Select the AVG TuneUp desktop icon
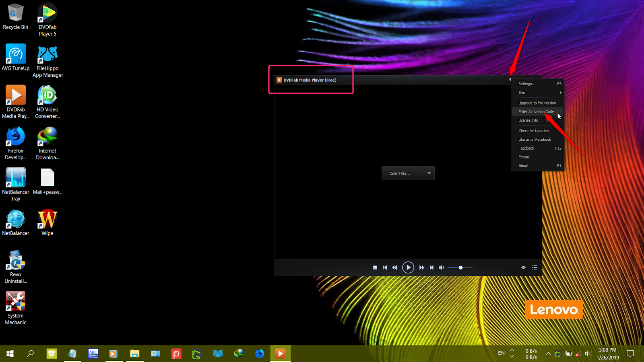644x362 pixels. 16,58
